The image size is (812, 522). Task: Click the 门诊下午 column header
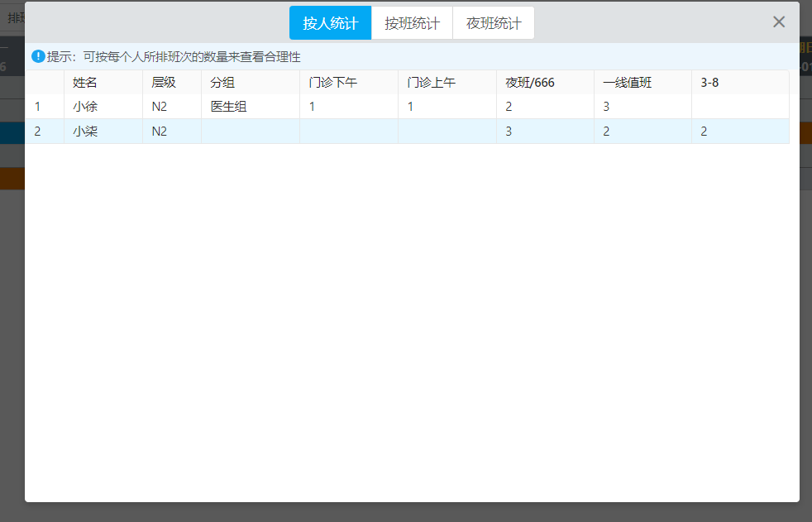click(x=349, y=83)
